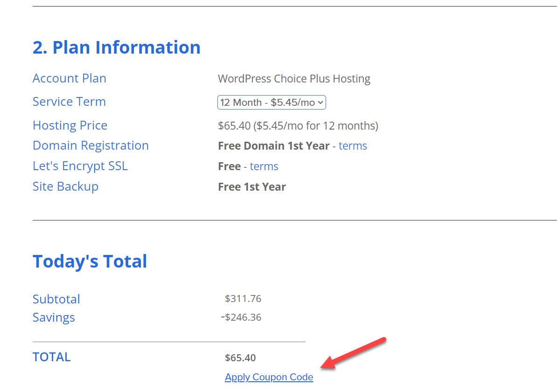Open the Free Domain terms link

[353, 146]
